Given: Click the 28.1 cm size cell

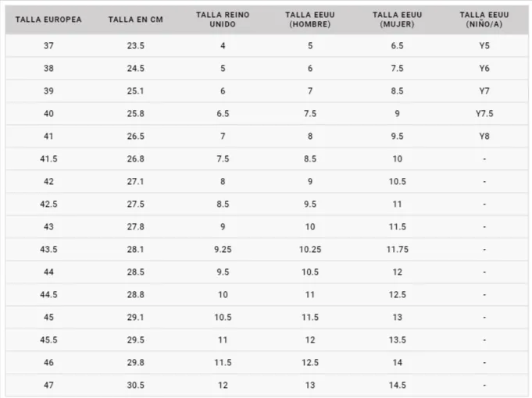Looking at the screenshot, I should click(136, 250).
